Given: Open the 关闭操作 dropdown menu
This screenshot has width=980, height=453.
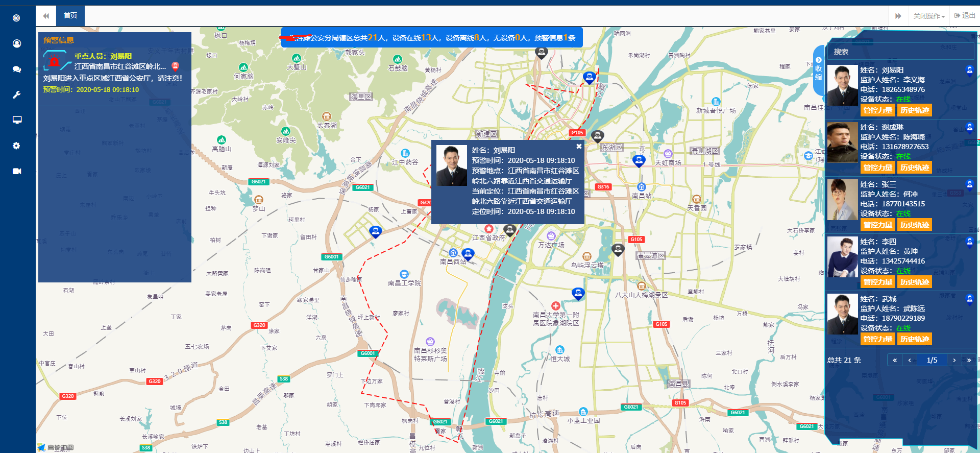Looking at the screenshot, I should click(x=928, y=16).
